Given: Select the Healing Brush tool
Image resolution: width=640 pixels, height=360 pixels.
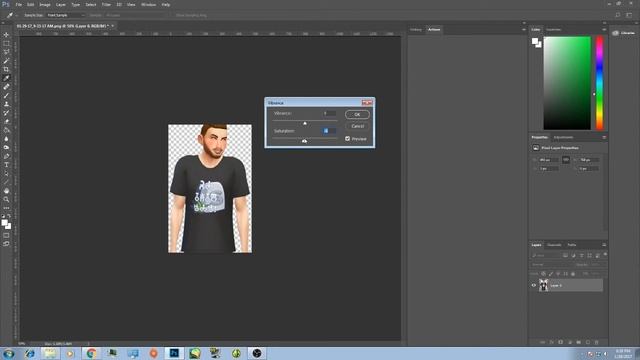Looking at the screenshot, I should point(6,87).
